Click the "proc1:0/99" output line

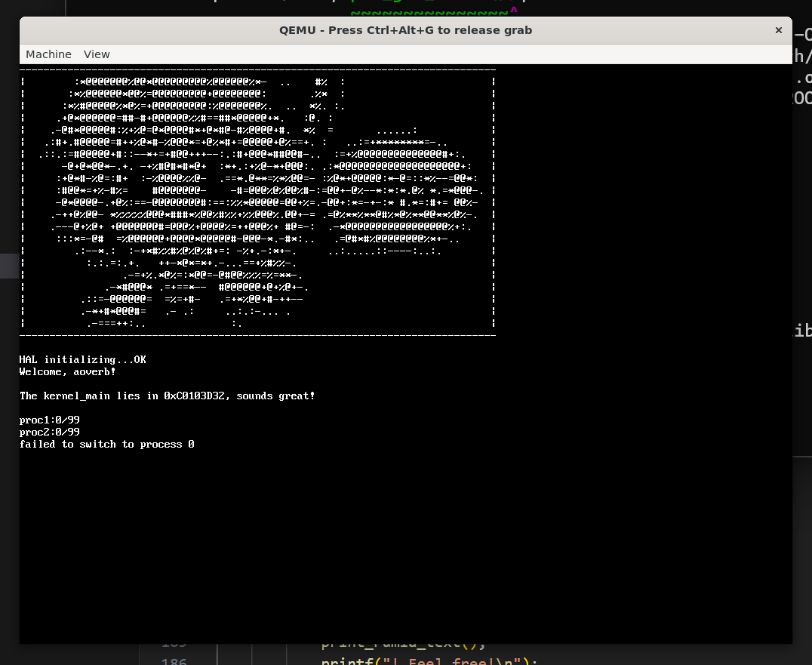coord(50,420)
